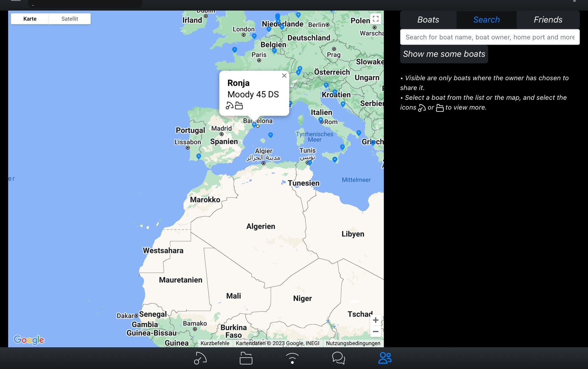
Task: Click Show me some boats button
Action: coord(444,54)
